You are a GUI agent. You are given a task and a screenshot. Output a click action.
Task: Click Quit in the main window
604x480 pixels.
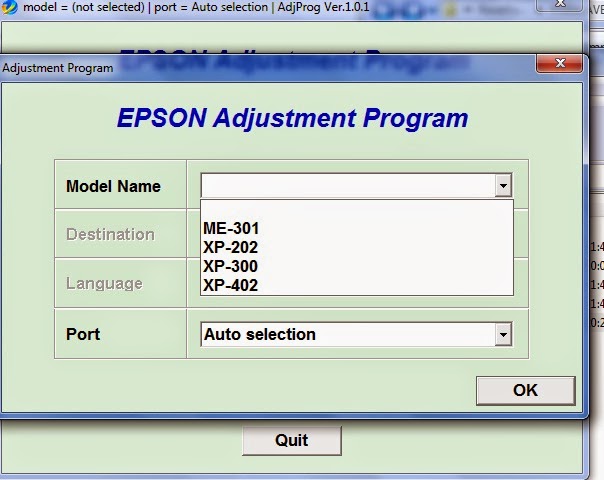(292, 440)
